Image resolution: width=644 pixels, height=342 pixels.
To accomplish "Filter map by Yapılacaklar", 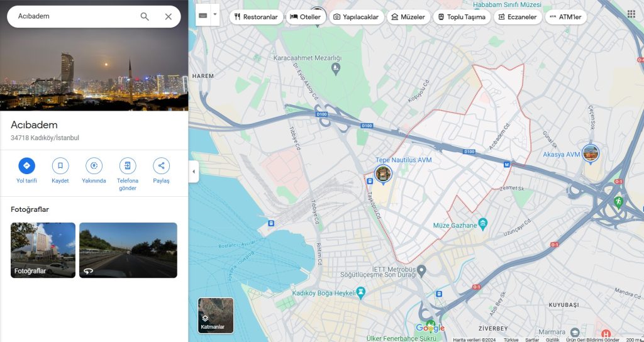I will (356, 17).
